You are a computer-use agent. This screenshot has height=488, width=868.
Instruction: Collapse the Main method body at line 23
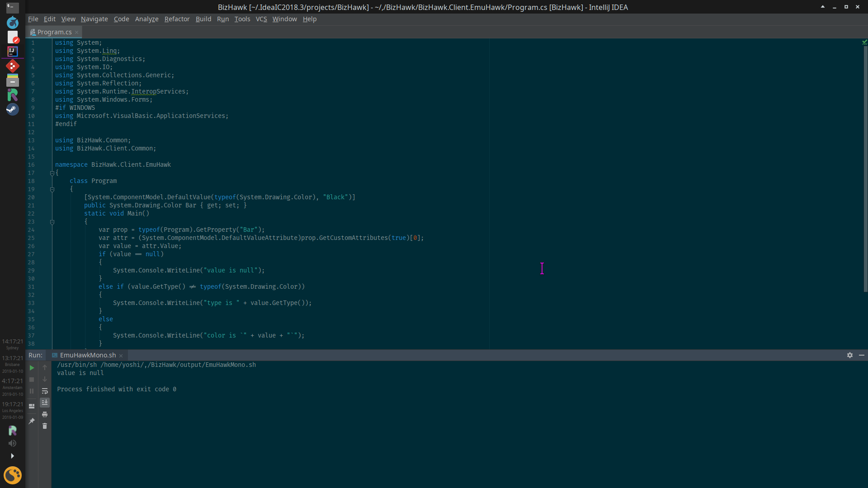point(52,222)
